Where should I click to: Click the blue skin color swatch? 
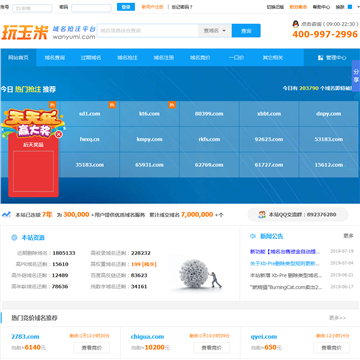[350, 7]
